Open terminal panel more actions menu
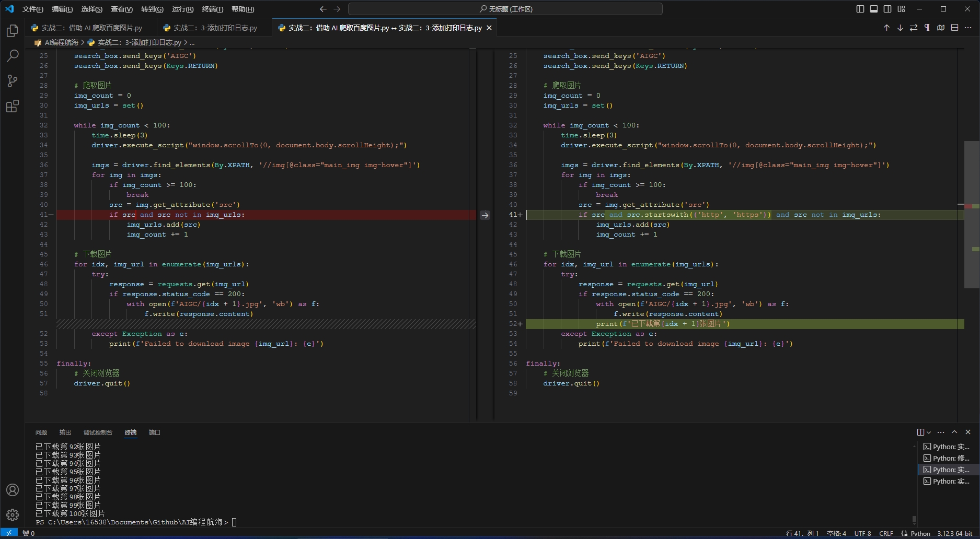 tap(941, 432)
